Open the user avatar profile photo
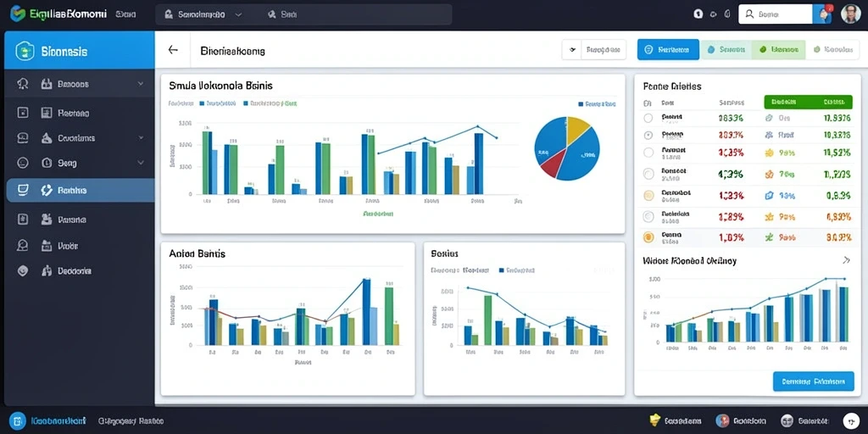868x434 pixels. [850, 14]
